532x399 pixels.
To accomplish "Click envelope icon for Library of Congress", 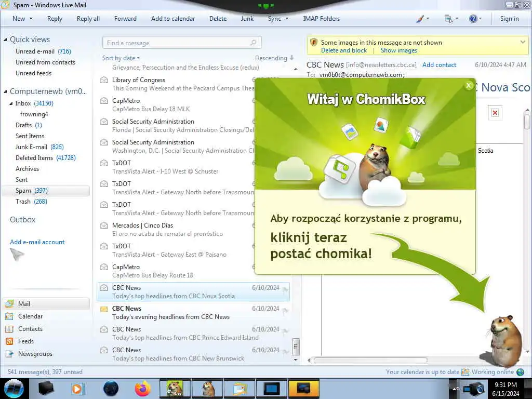I will [104, 80].
